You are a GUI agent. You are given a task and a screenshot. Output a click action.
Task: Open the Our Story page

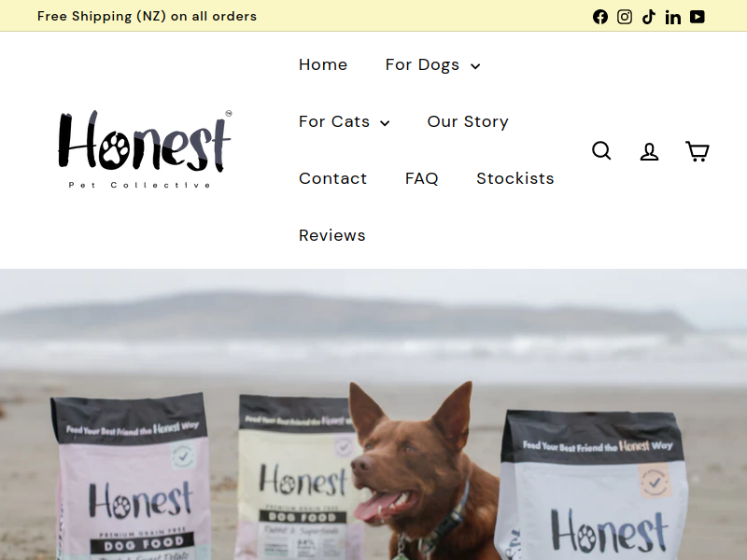click(x=468, y=121)
